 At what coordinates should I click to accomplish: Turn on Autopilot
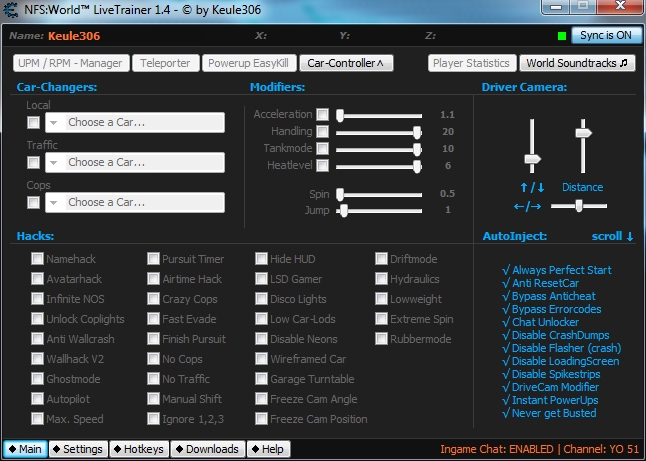point(37,399)
